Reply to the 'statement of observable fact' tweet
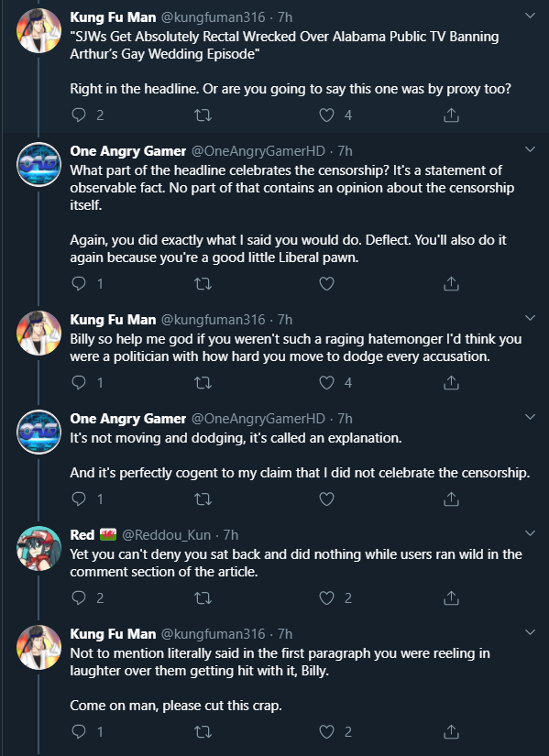 point(79,283)
